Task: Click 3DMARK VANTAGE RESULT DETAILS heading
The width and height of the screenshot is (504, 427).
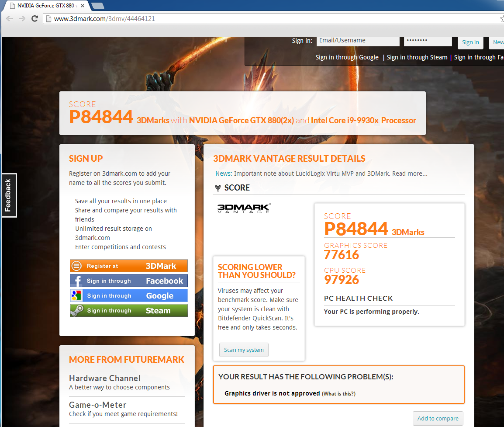Action: 289,159
